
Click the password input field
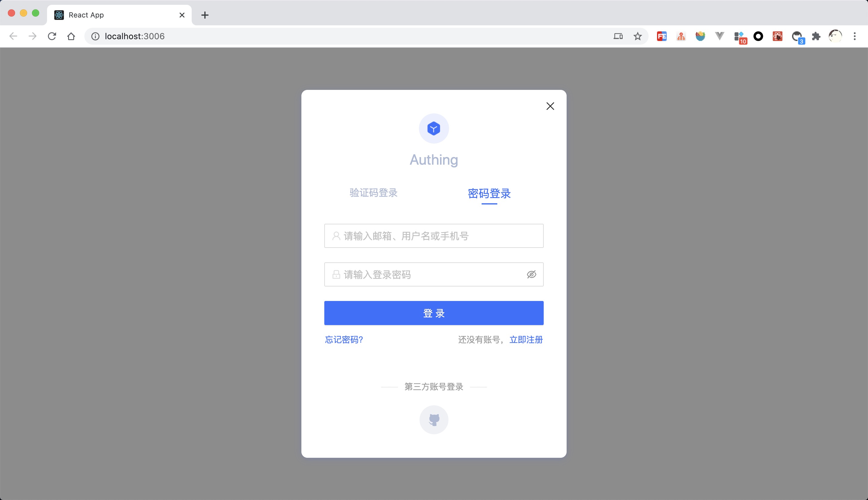(x=434, y=274)
